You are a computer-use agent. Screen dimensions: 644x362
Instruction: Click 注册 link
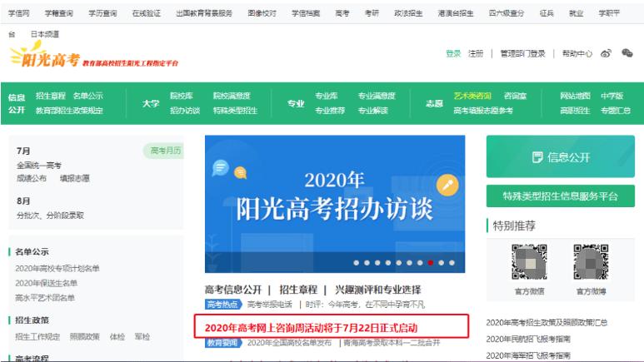point(476,53)
